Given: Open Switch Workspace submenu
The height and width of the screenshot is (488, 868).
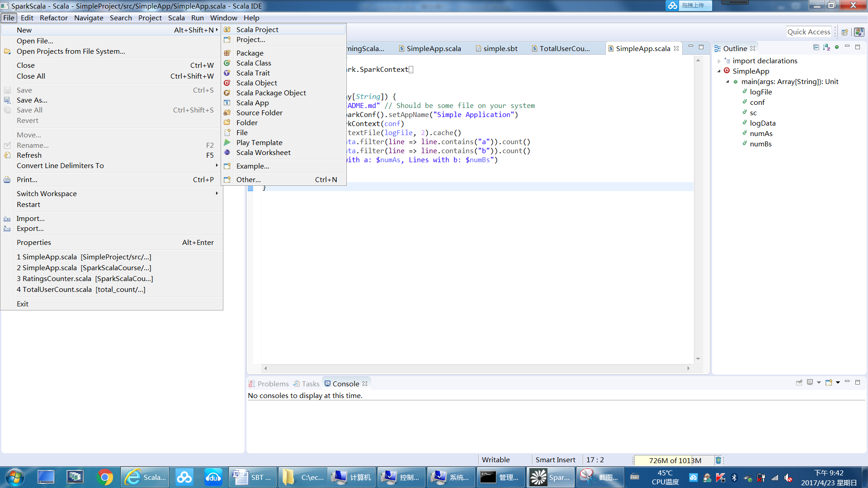Looking at the screenshot, I should point(112,193).
